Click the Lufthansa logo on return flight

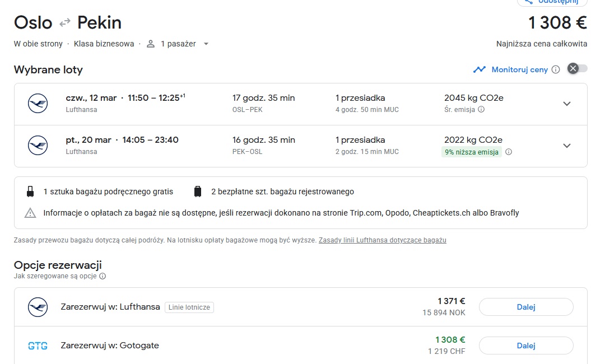point(38,146)
